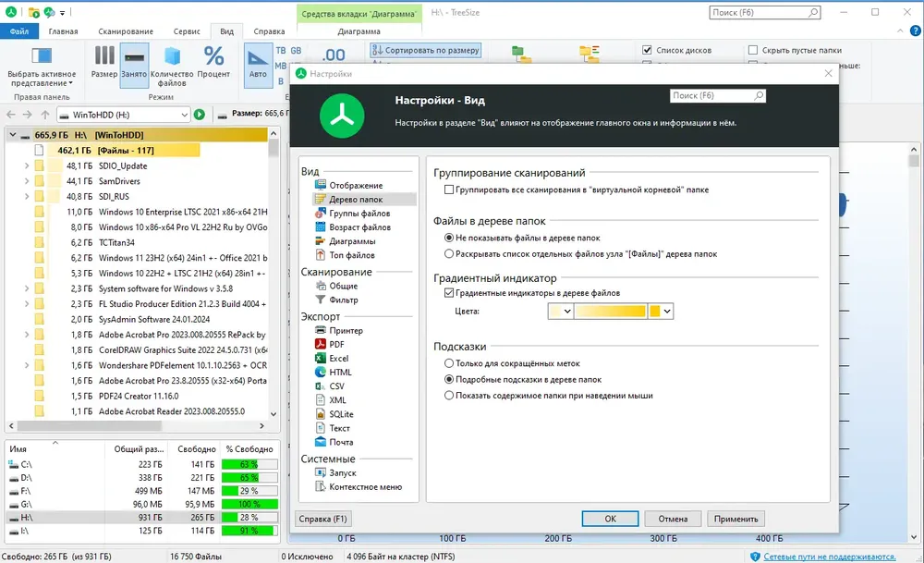Expand the SDIO_Update folder node
This screenshot has width=924, height=563.
26,166
